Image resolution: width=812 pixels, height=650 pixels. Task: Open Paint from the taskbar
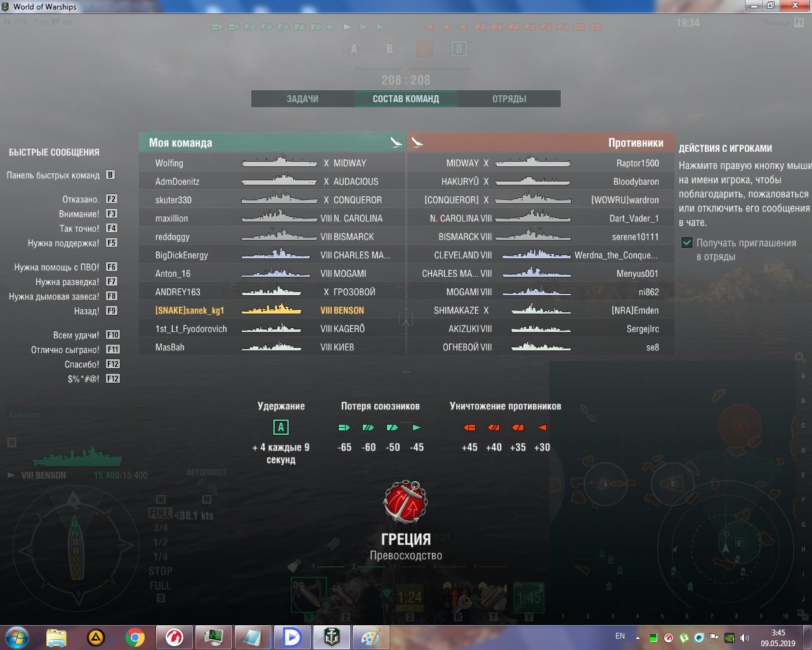point(370,637)
